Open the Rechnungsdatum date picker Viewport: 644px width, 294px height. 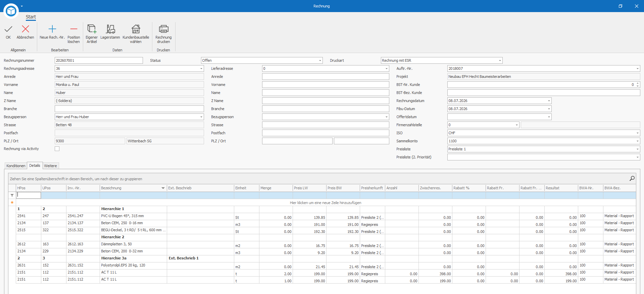pyautogui.click(x=549, y=101)
